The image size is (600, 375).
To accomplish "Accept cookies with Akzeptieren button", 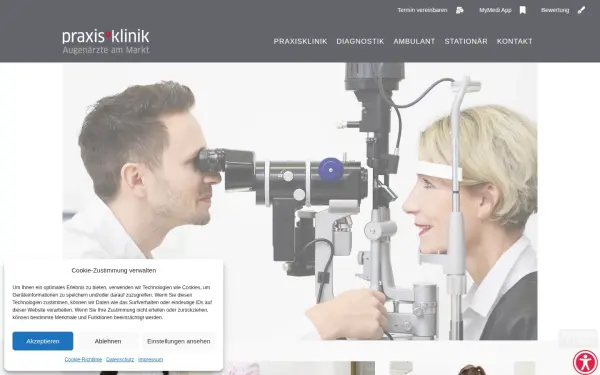I will coord(43,341).
